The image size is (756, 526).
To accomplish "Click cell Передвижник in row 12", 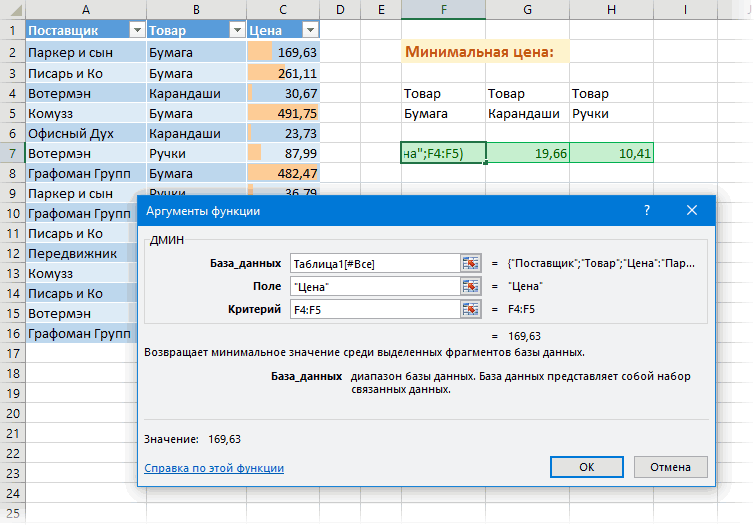I will click(81, 254).
